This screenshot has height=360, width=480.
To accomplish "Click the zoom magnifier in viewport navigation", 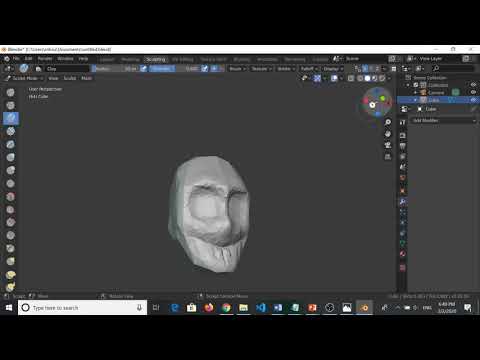I will click(x=388, y=122).
